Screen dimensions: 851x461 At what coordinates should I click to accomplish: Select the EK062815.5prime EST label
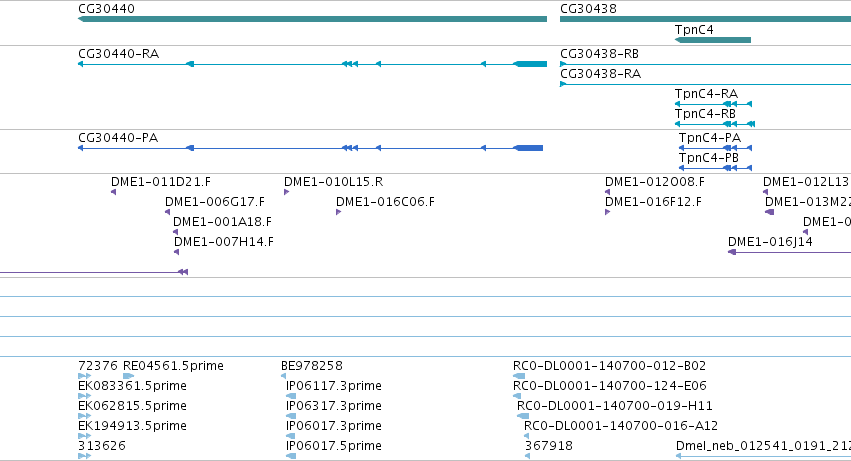coord(132,406)
